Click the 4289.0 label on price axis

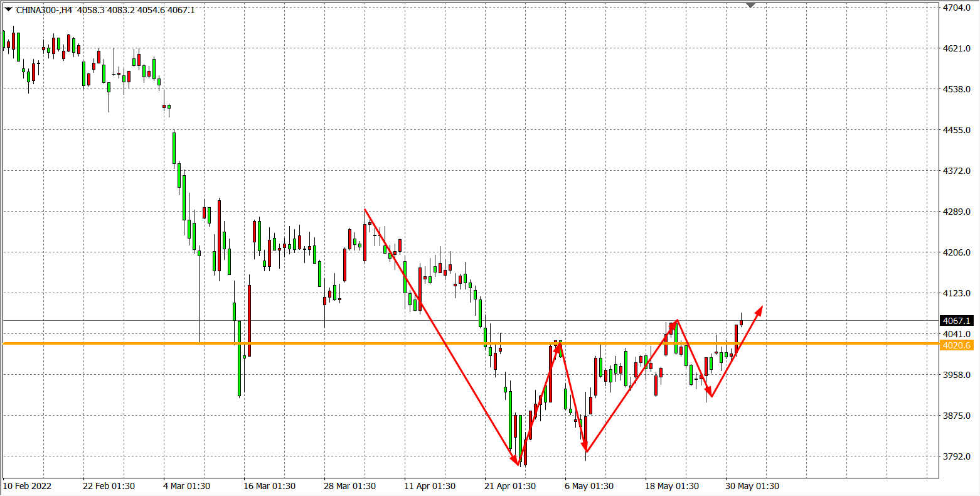pyautogui.click(x=957, y=212)
